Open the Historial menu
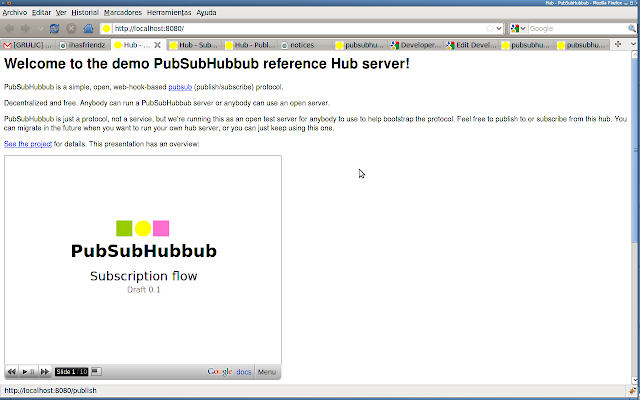The image size is (640, 400). click(x=85, y=13)
